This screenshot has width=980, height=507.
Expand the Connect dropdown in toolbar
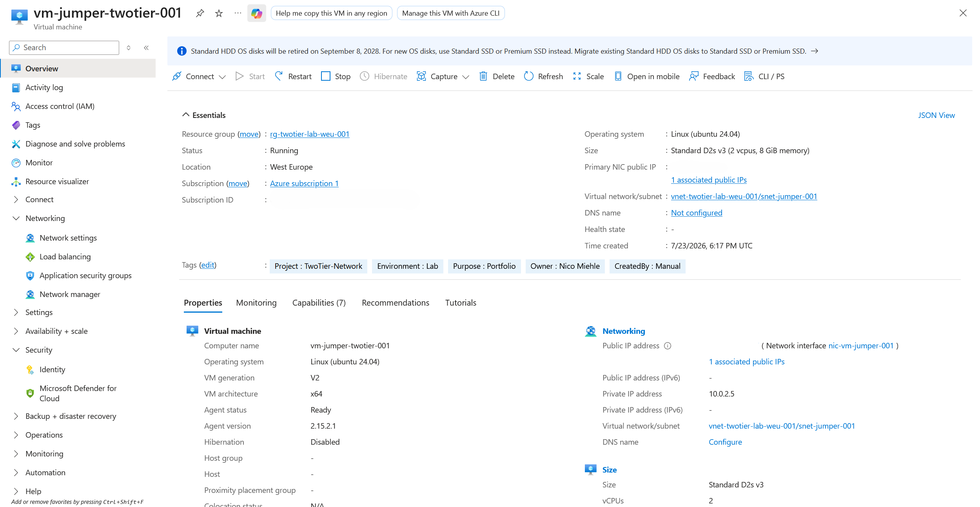(222, 77)
